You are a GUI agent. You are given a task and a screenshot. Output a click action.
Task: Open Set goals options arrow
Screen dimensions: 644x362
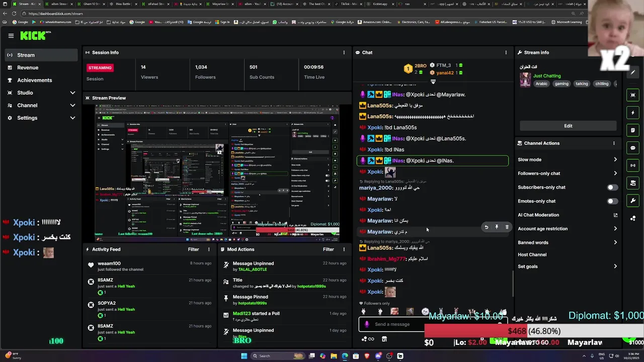(x=615, y=266)
